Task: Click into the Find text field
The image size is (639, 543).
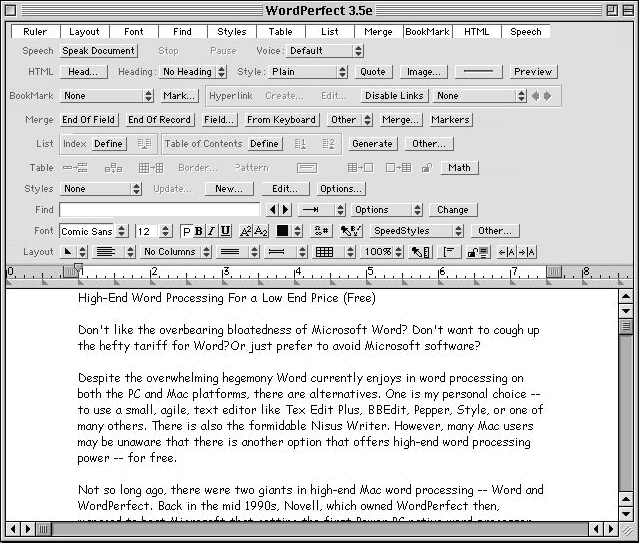Action: point(159,210)
